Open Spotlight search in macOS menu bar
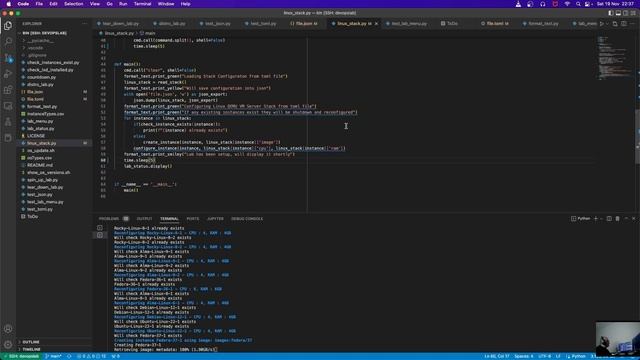Image resolution: width=640 pixels, height=360 pixels. tap(578, 4)
